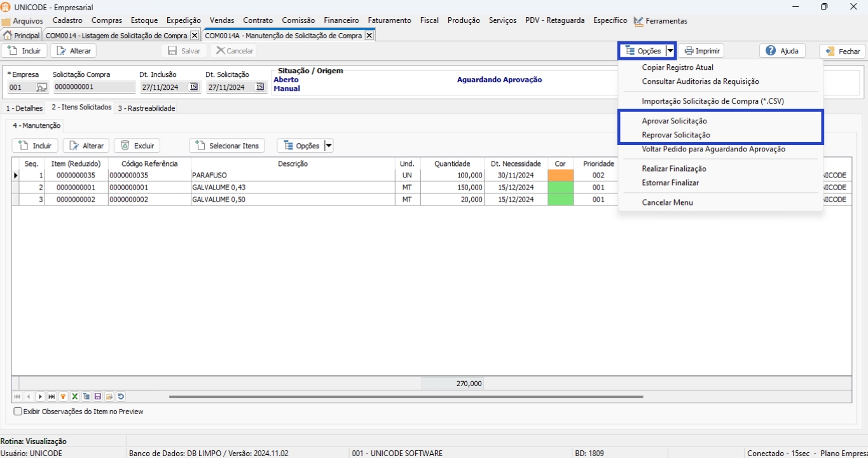Click the top toolbar Opções dropdown arrow

(670, 51)
